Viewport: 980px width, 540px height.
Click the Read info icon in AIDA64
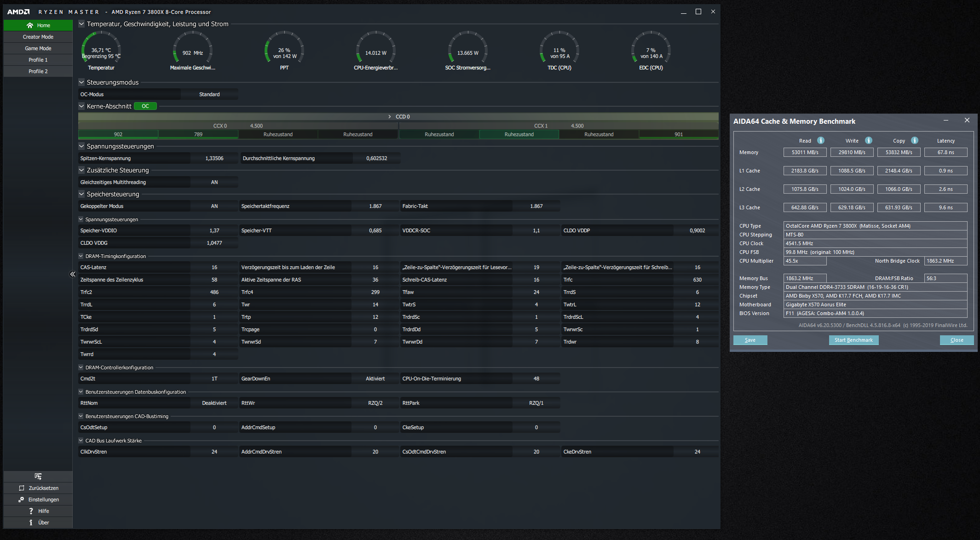click(821, 140)
